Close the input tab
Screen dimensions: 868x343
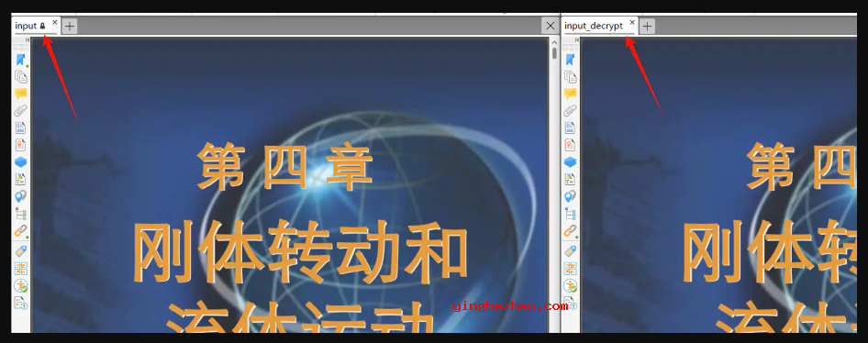pyautogui.click(x=54, y=22)
